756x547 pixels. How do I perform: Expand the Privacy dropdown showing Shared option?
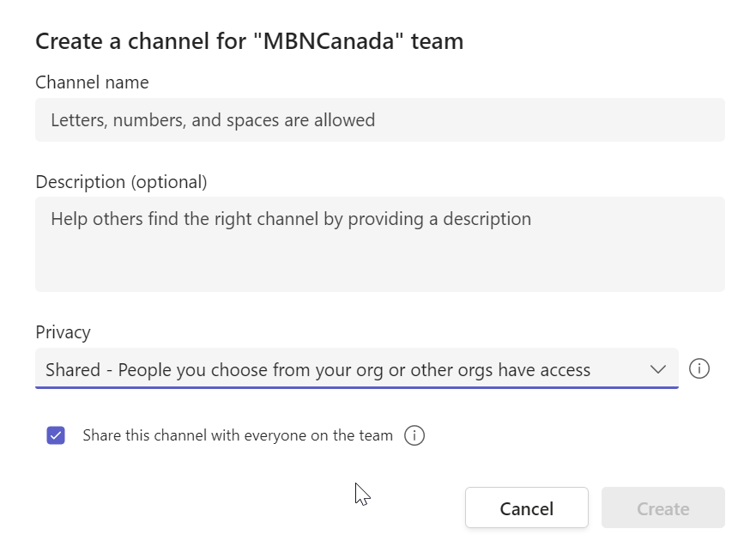(357, 368)
